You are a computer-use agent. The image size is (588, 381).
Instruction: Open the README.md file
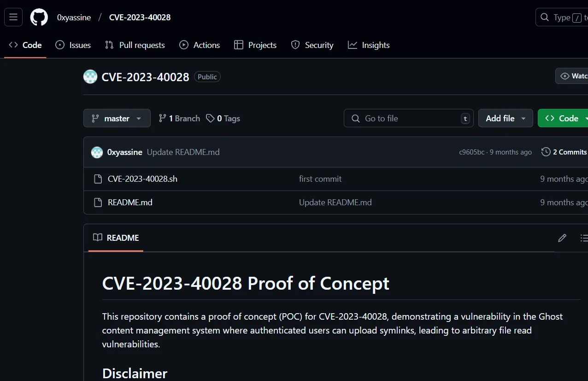(130, 202)
